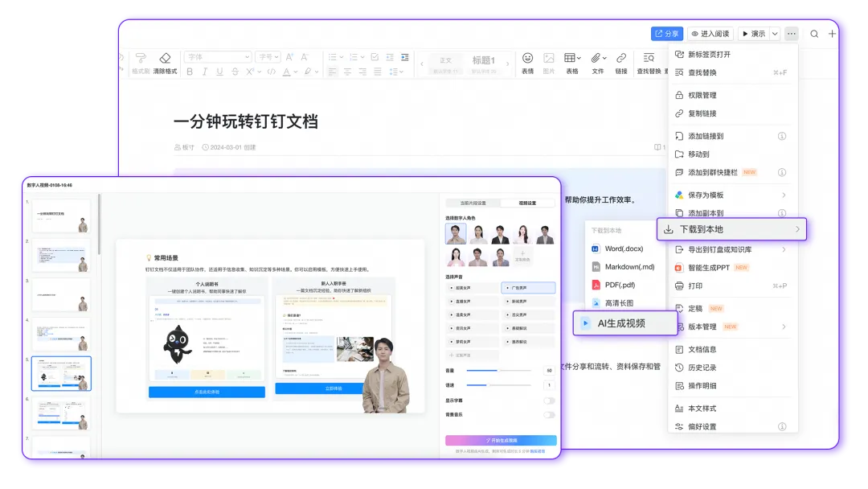The image size is (868, 489).
Task: Click the font color A swatch
Action: pyautogui.click(x=286, y=72)
